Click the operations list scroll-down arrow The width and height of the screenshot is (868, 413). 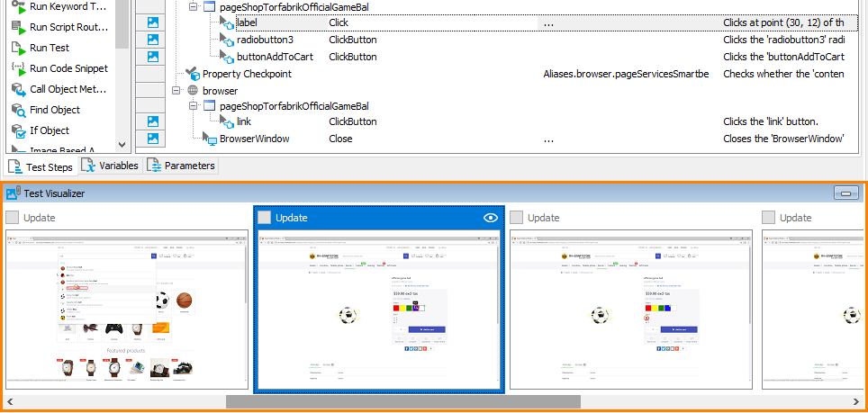click(122, 145)
